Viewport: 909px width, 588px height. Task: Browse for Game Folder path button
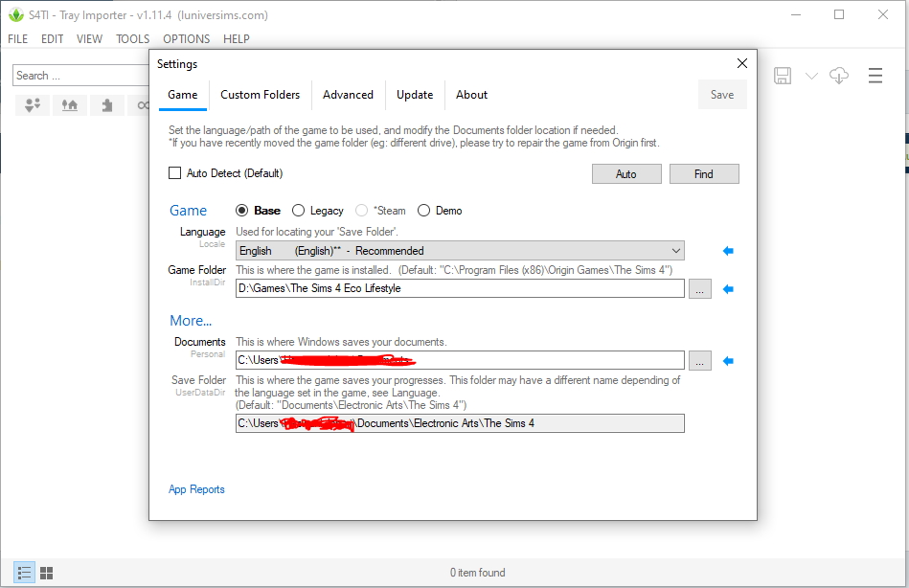tap(700, 289)
